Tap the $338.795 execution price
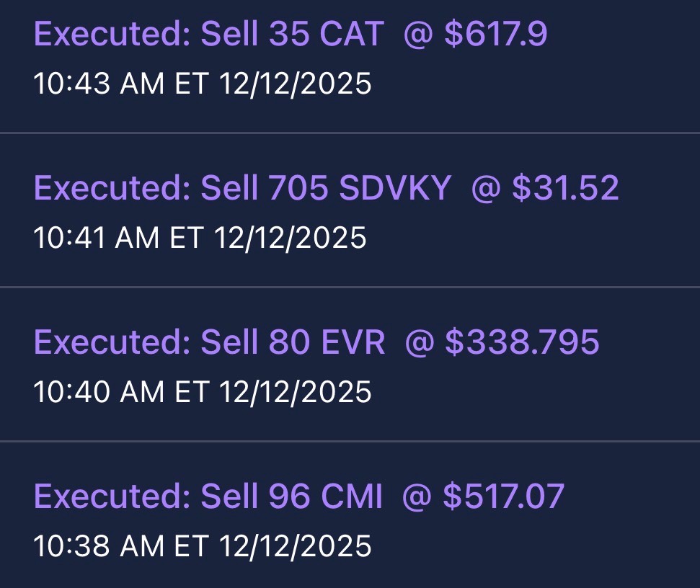 [522, 342]
